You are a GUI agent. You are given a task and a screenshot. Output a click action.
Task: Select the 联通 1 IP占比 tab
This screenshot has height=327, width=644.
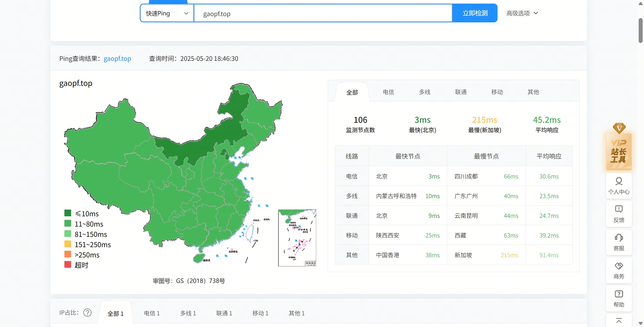coord(224,313)
